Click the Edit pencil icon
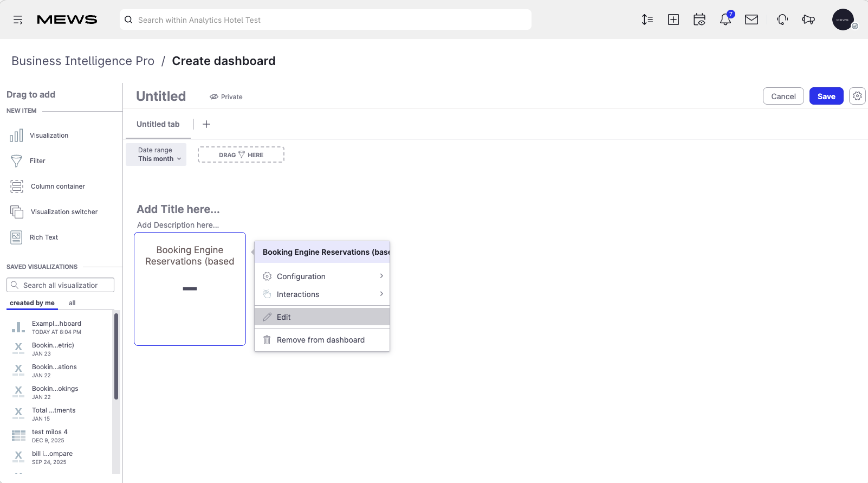 click(267, 317)
